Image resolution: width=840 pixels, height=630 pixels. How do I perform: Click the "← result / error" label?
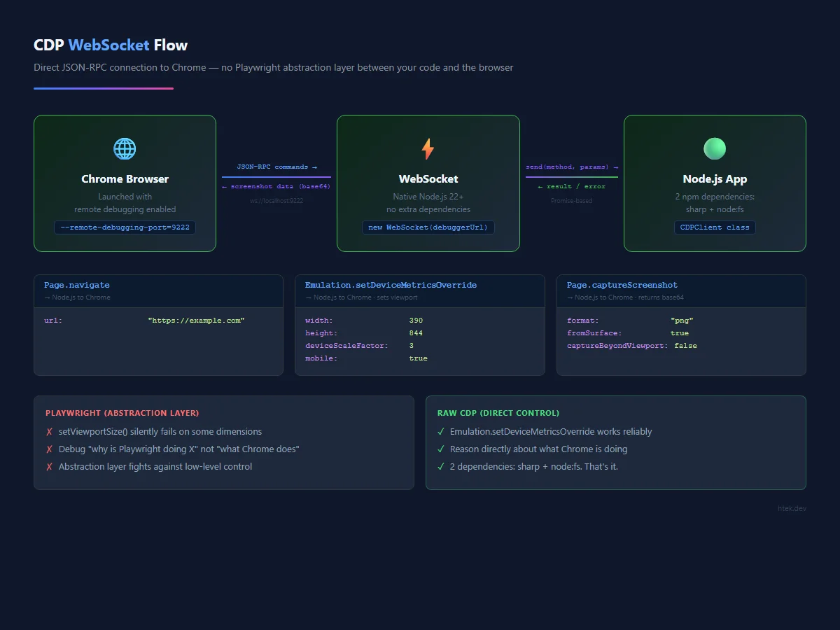572,187
